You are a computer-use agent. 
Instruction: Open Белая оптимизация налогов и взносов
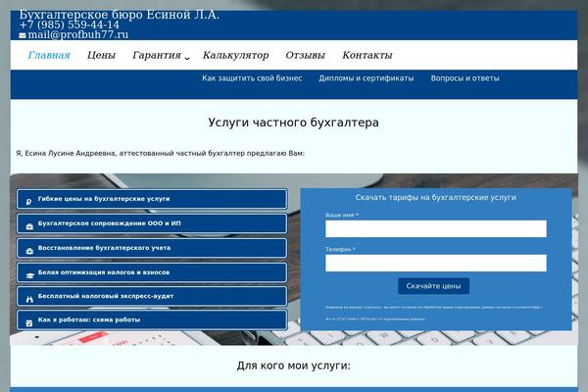(152, 272)
